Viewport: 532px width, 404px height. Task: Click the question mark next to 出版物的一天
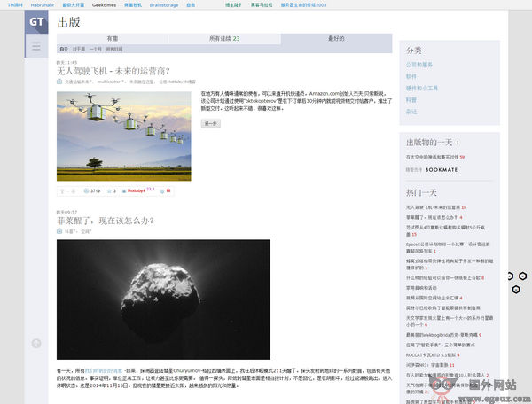458,143
